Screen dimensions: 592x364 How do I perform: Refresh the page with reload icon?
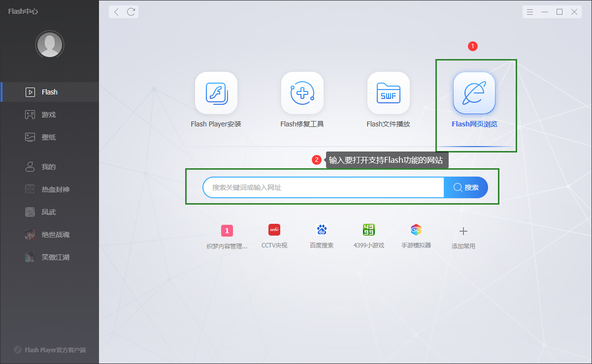[x=131, y=12]
